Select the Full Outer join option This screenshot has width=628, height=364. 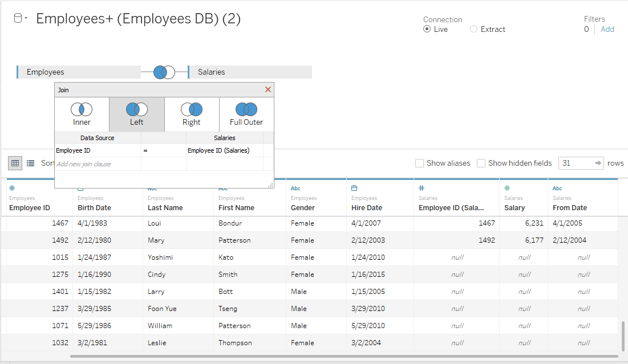point(245,113)
